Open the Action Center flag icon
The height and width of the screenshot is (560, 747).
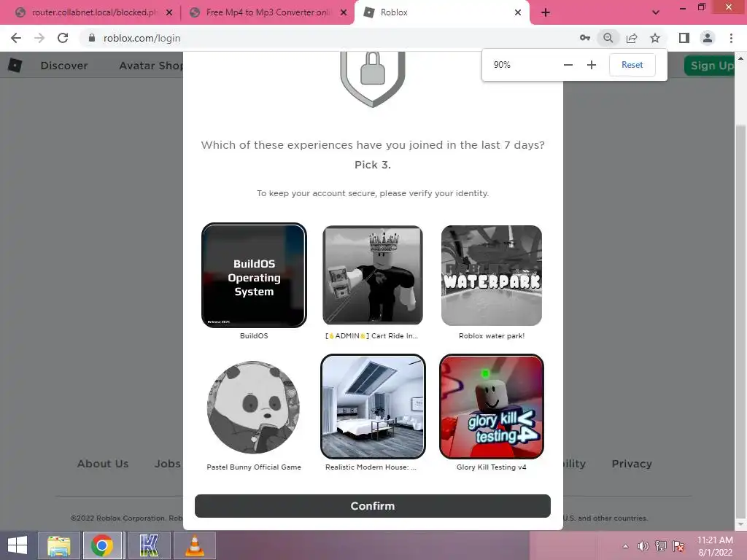pyautogui.click(x=678, y=546)
